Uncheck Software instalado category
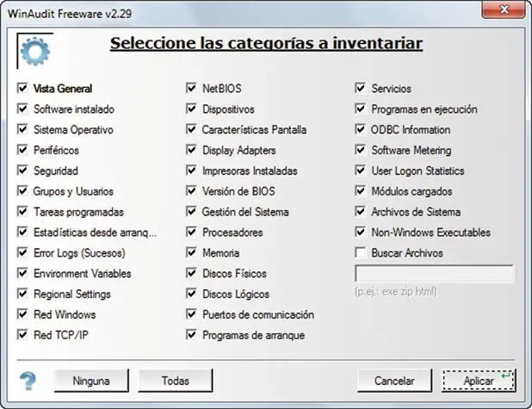 (x=22, y=109)
